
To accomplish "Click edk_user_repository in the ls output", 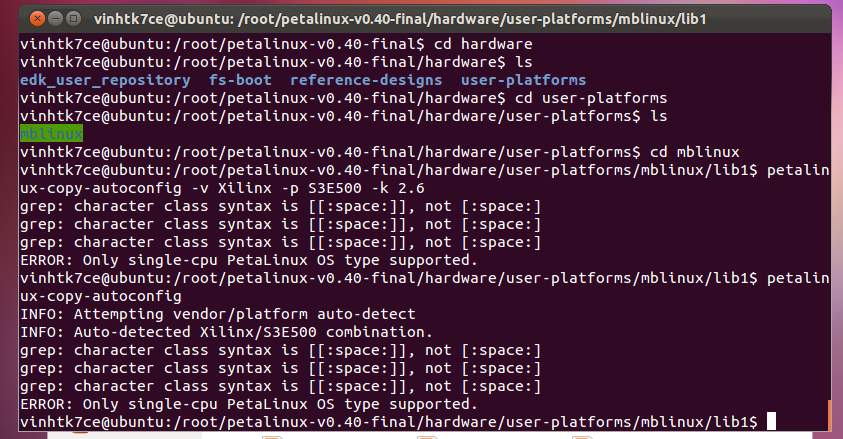I will click(x=105, y=80).
